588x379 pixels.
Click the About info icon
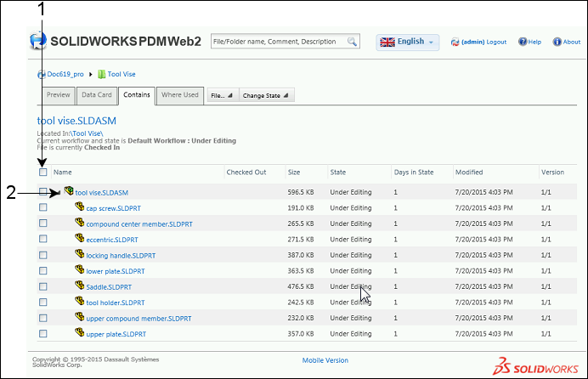[x=557, y=42]
